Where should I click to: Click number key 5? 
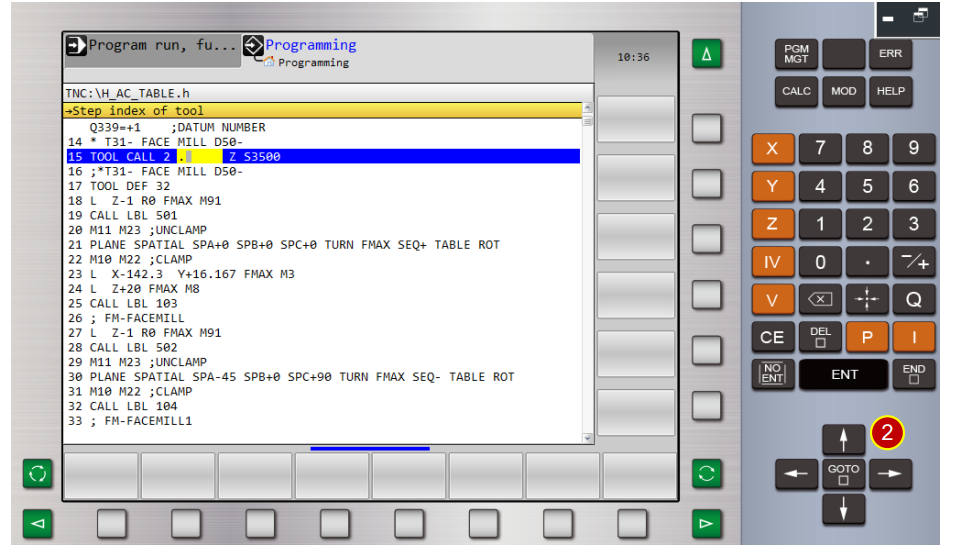click(867, 186)
